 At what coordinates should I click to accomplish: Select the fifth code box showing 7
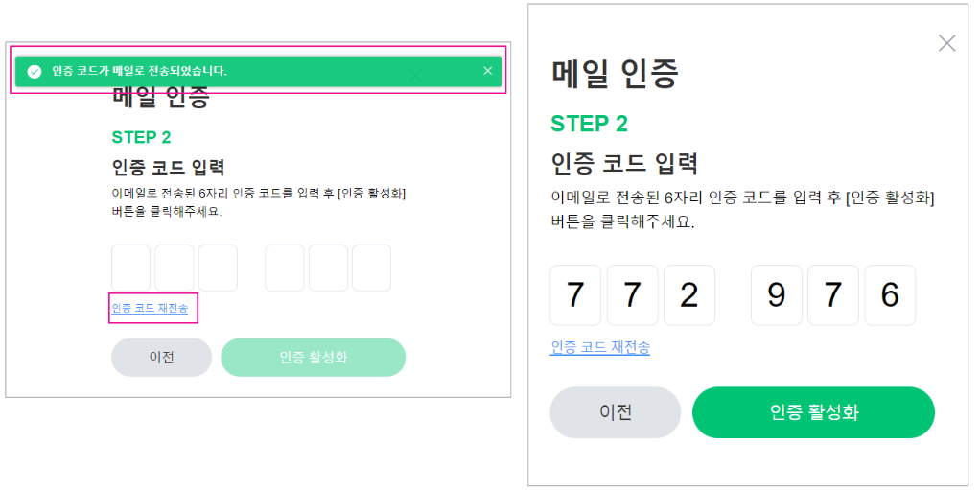833,295
